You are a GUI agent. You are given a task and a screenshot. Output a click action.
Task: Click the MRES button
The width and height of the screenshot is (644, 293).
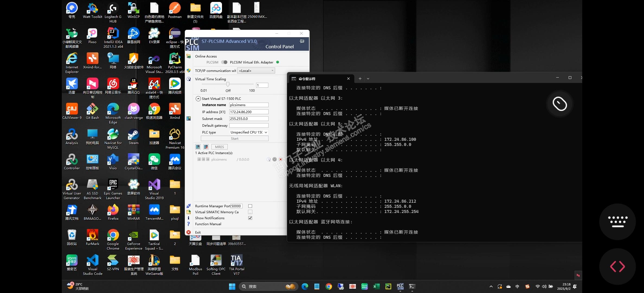pyautogui.click(x=219, y=147)
